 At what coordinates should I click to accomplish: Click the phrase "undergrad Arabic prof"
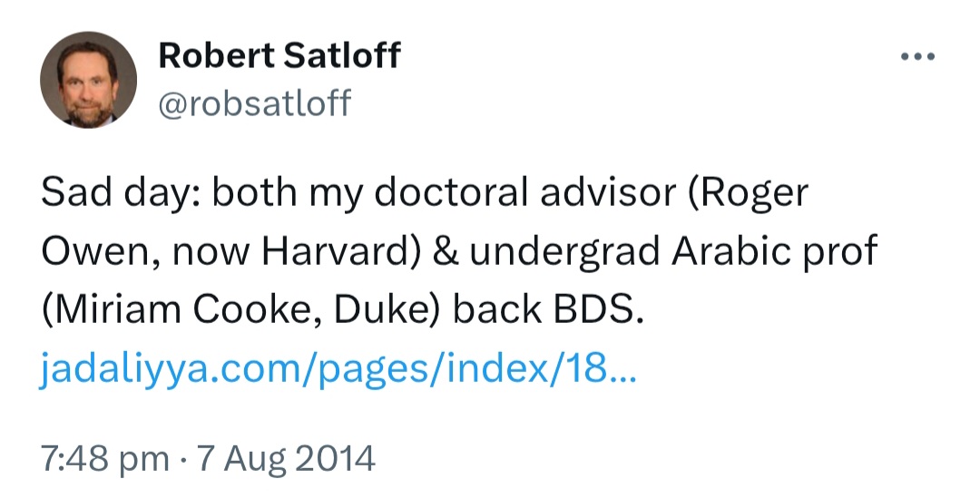673,253
